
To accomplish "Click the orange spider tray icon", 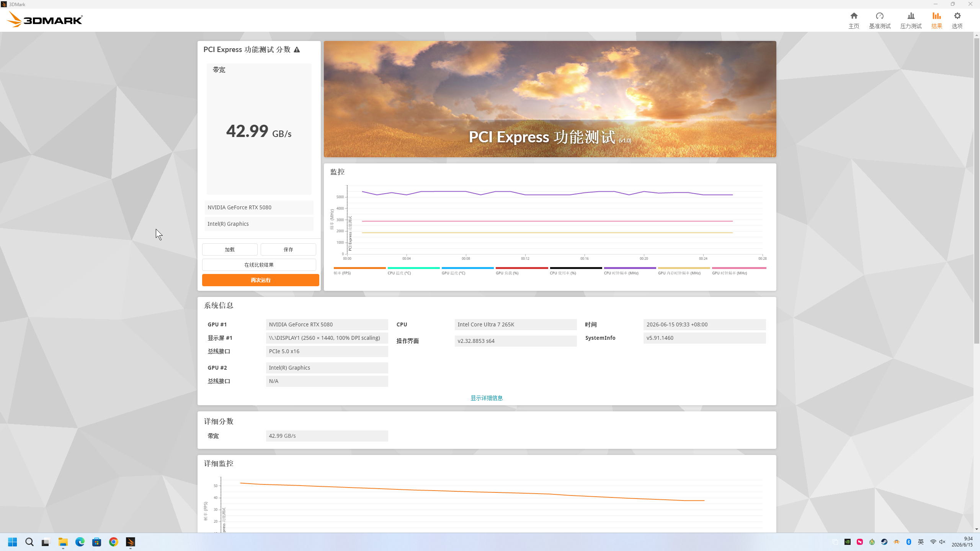I will (x=897, y=542).
